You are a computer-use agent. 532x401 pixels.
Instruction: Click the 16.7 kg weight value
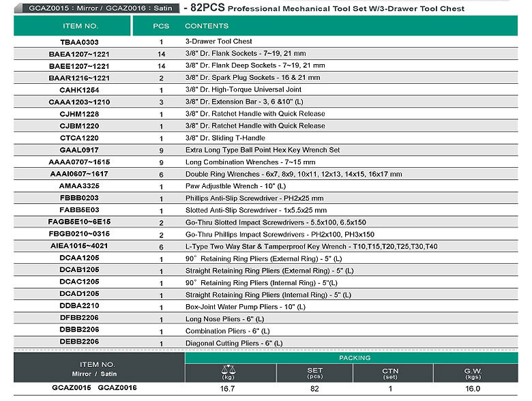pos(227,389)
